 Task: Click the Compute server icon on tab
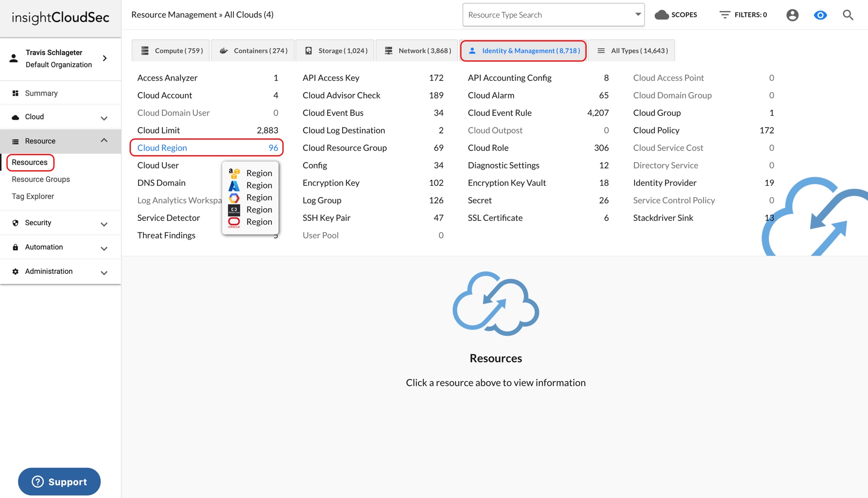click(145, 51)
